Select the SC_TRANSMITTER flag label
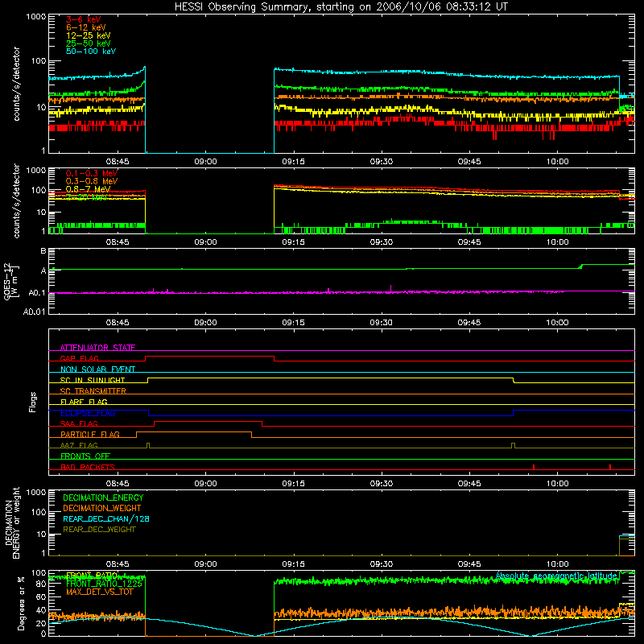The width and height of the screenshot is (644, 644). 93,390
